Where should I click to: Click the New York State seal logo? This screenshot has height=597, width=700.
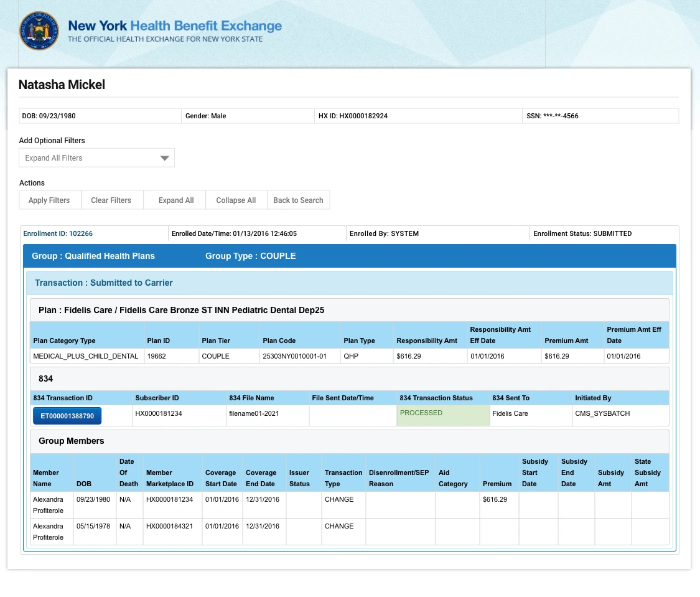39,31
